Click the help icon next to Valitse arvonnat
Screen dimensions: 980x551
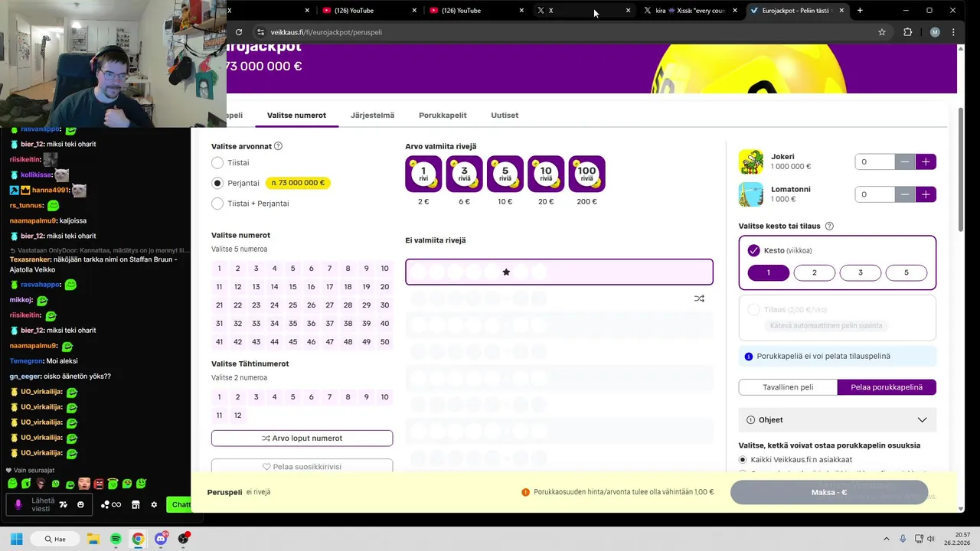278,146
